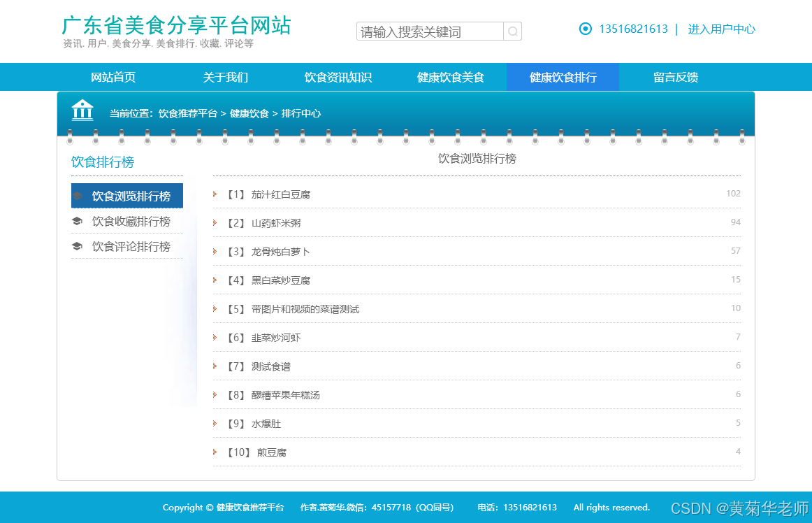The image size is (812, 523).
Task: Click the site title 广东省美食分享平台网站
Action: pyautogui.click(x=177, y=25)
